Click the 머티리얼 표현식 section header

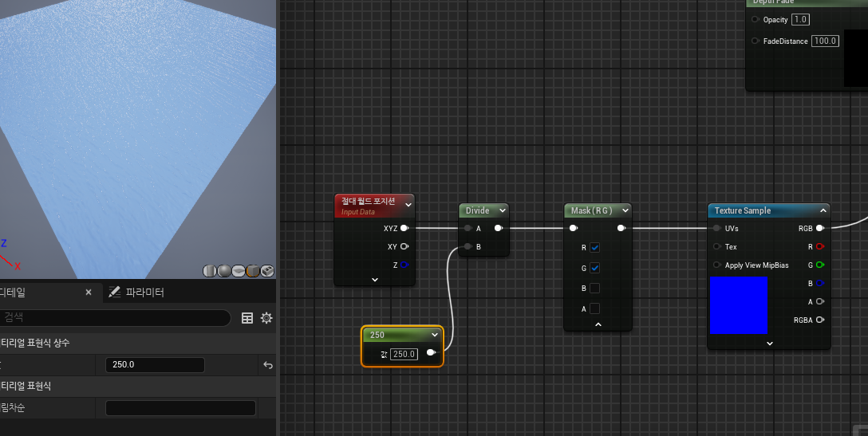(138, 386)
